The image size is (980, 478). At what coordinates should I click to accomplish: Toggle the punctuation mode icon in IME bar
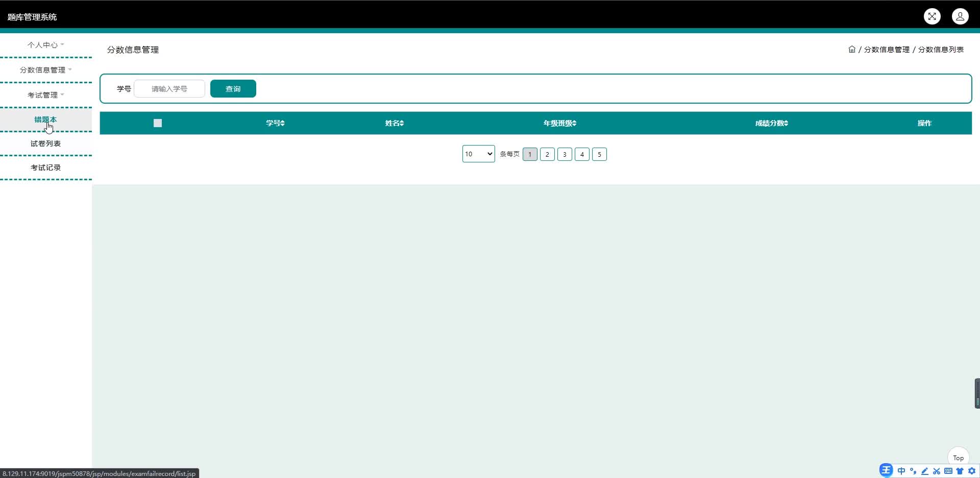tap(913, 471)
